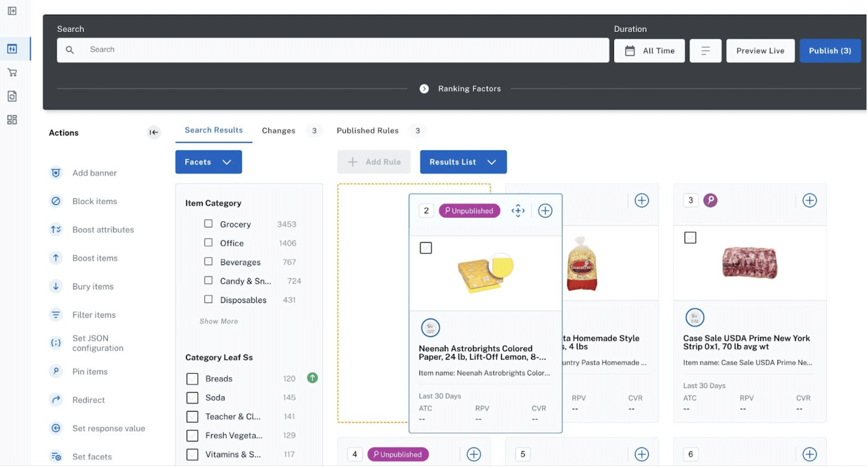Click the Boost items icon
Screen dimensions: 868x468
click(56, 258)
